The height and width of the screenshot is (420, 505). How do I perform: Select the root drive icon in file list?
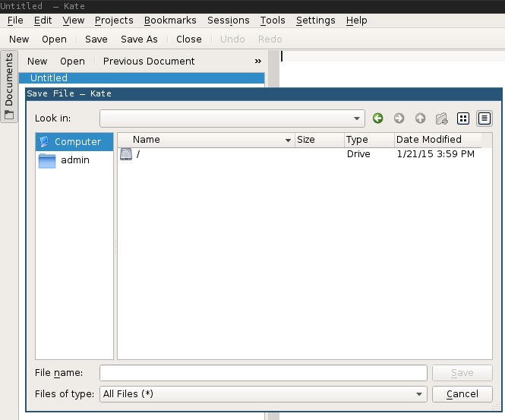(x=126, y=154)
